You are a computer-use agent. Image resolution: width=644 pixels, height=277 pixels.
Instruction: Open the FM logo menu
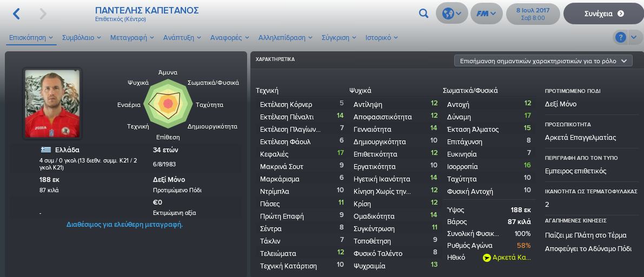tap(486, 13)
